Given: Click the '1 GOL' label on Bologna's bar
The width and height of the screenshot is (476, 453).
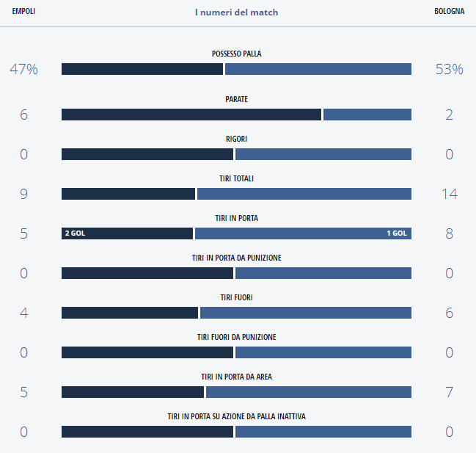Looking at the screenshot, I should click(x=396, y=233).
